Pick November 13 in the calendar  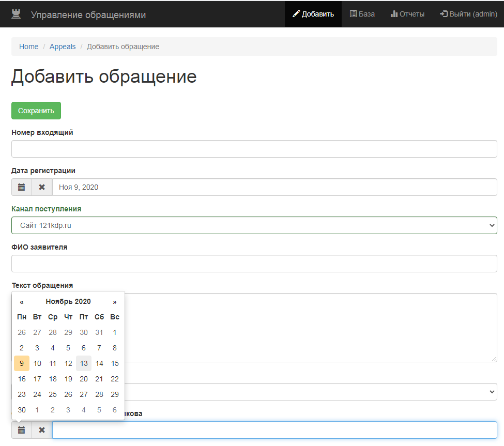pos(84,363)
